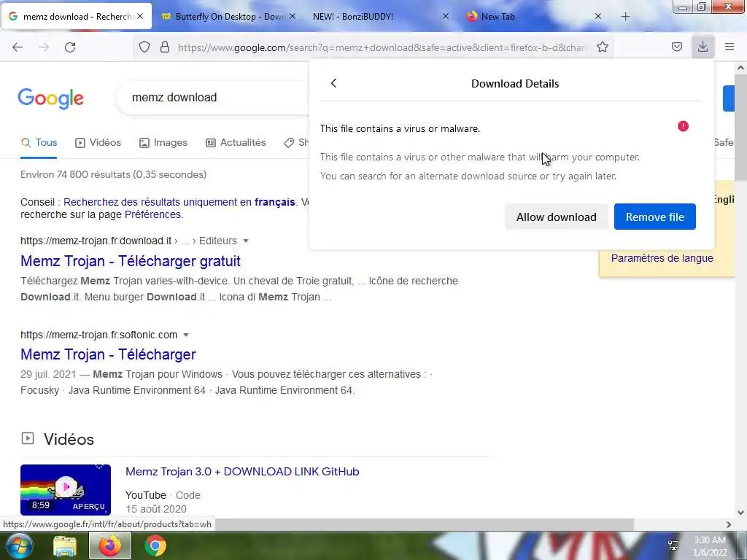
Task: Open a new tab with plus icon
Action: coord(625,17)
